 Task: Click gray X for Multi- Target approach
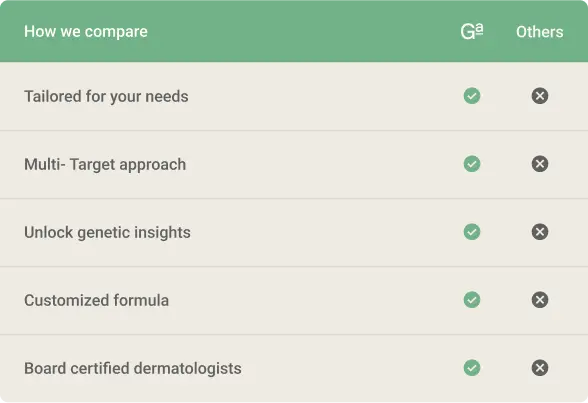[540, 164]
